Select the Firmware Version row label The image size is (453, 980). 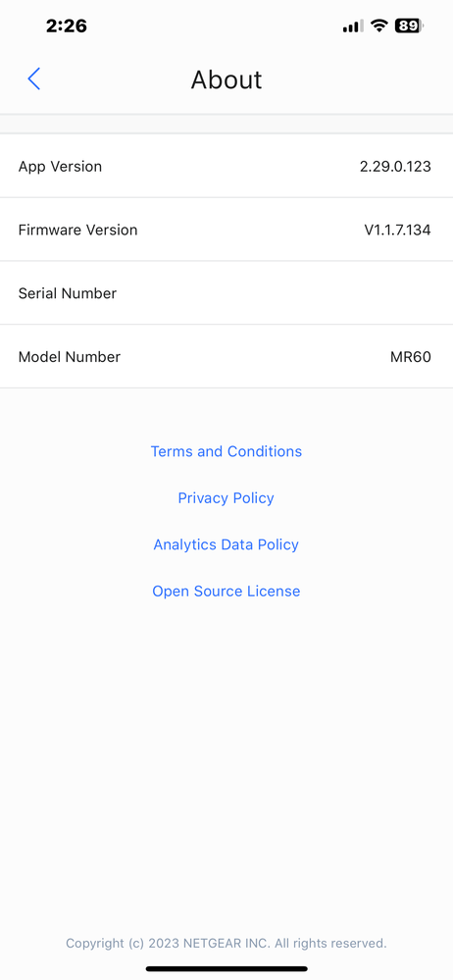pos(77,230)
